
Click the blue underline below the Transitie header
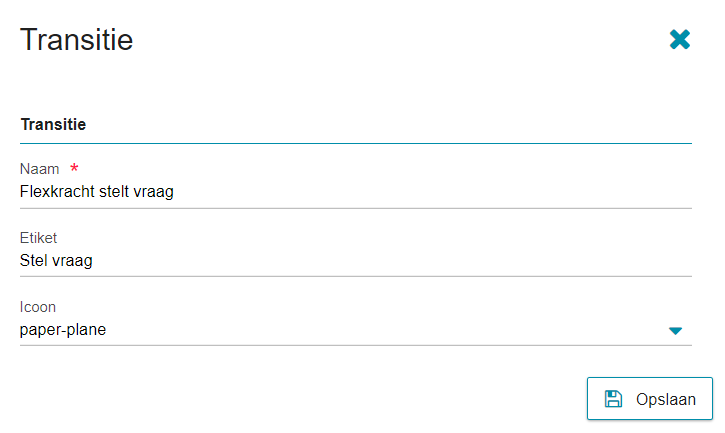click(356, 143)
